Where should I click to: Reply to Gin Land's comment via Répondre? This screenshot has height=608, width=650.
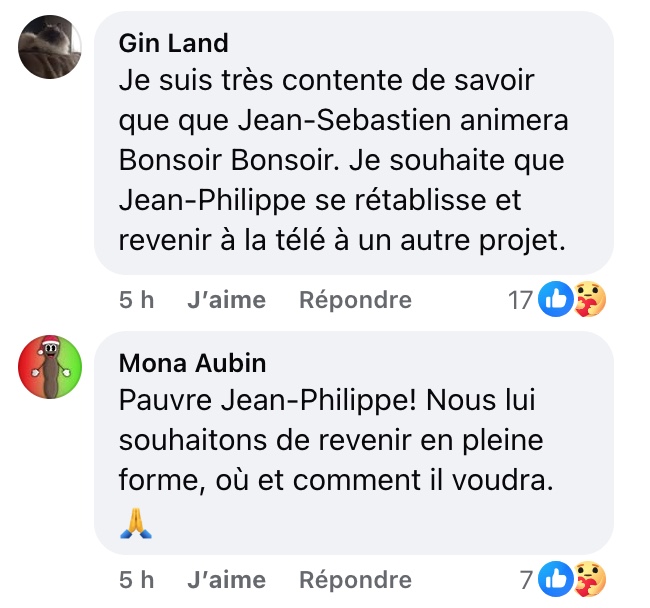355,299
